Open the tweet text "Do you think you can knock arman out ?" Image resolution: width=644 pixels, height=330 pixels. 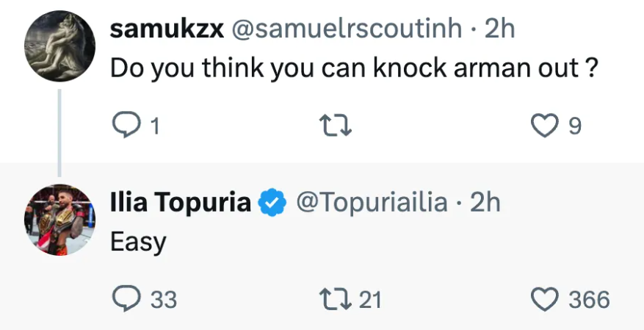tap(351, 68)
